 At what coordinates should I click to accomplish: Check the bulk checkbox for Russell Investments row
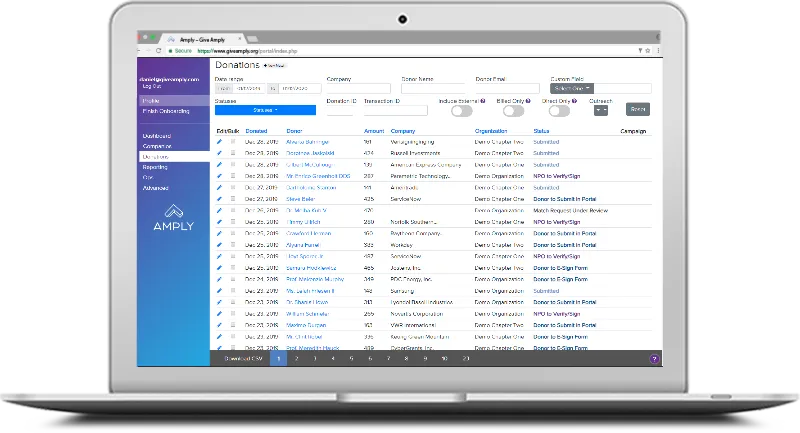(x=233, y=152)
